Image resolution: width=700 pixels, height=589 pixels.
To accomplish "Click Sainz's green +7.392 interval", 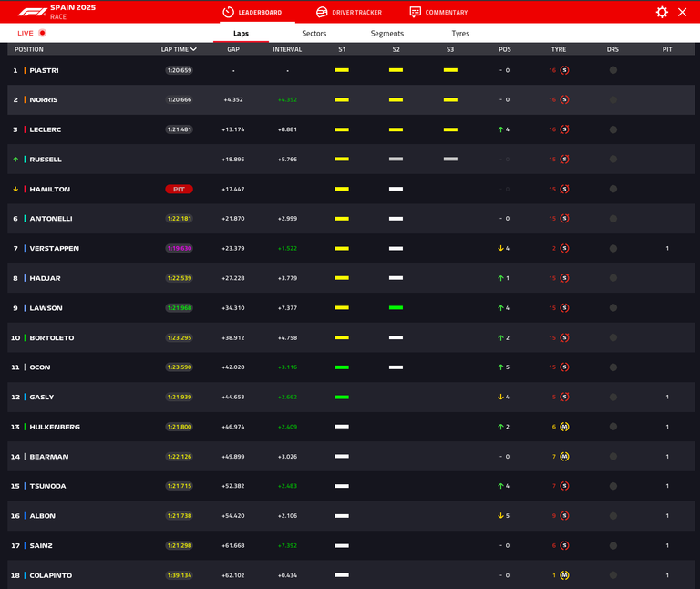I will [x=287, y=545].
